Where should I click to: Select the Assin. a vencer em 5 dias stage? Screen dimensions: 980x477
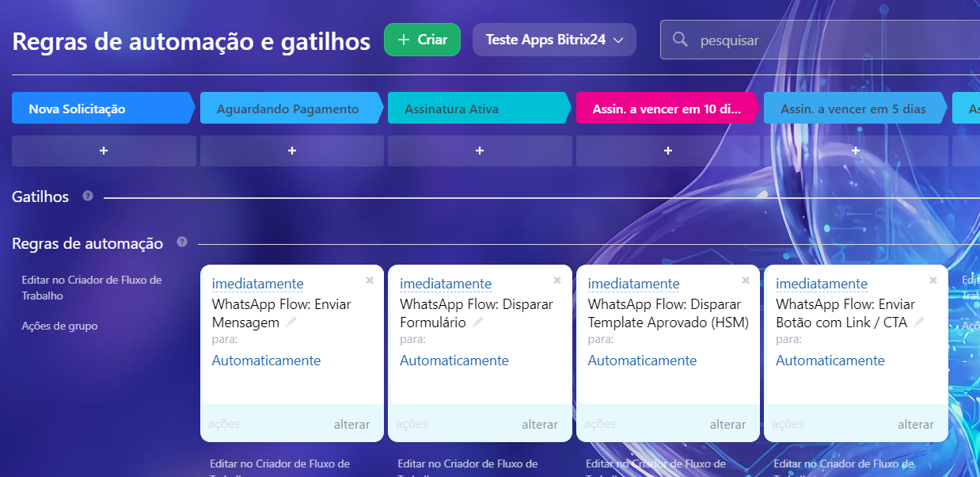click(854, 109)
